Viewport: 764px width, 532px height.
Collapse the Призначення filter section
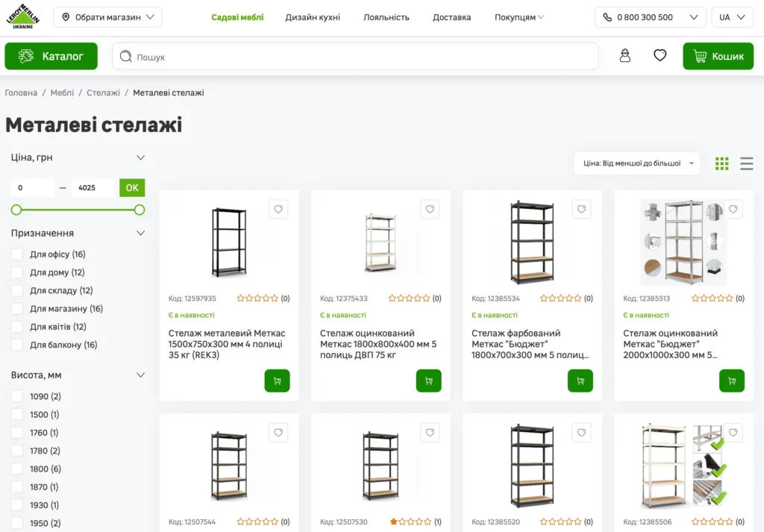140,234
